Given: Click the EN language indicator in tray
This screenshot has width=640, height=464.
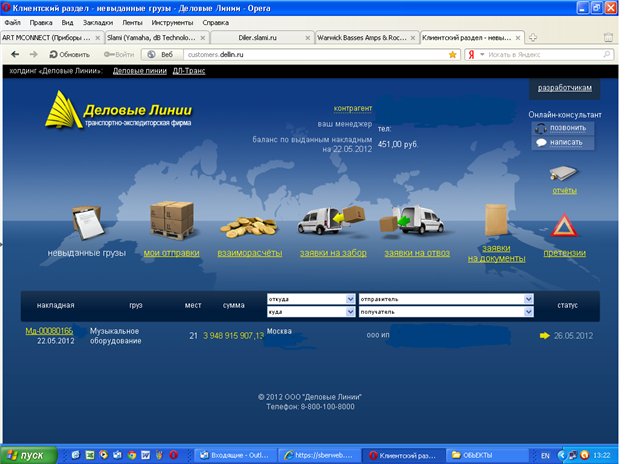Looking at the screenshot, I should tap(545, 456).
